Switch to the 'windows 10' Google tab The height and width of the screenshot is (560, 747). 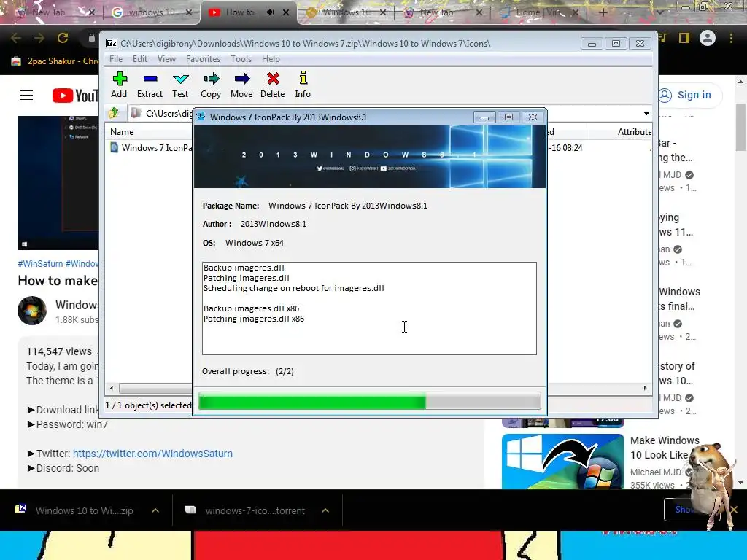coord(150,12)
